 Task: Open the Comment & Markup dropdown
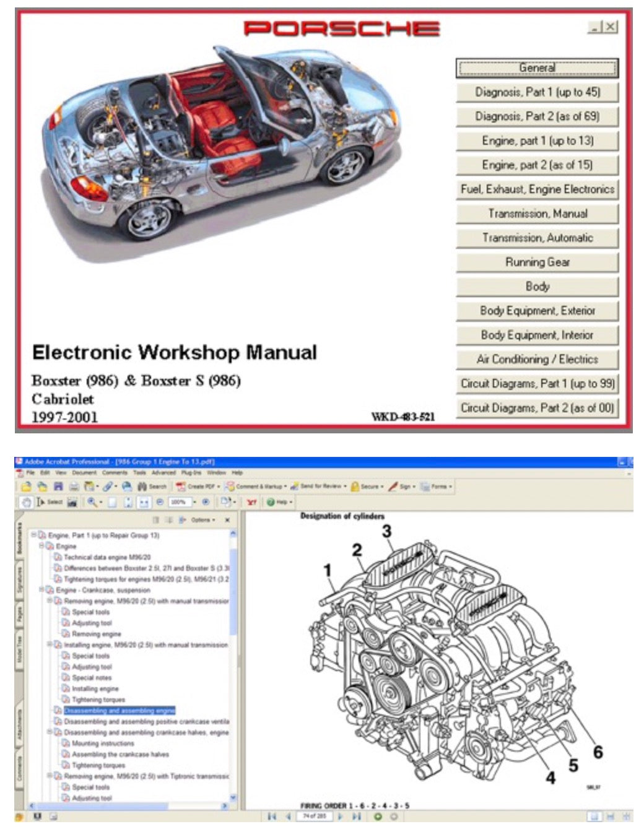(x=256, y=487)
